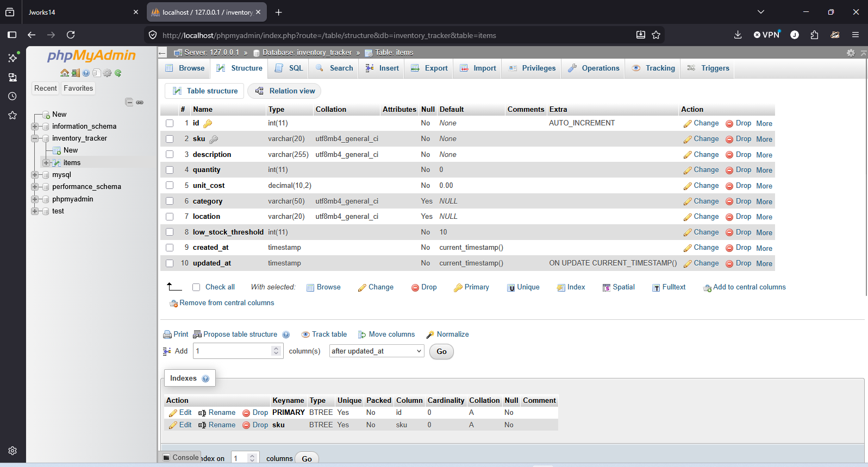Expand the mysql database node
868x467 pixels.
pos(35,175)
